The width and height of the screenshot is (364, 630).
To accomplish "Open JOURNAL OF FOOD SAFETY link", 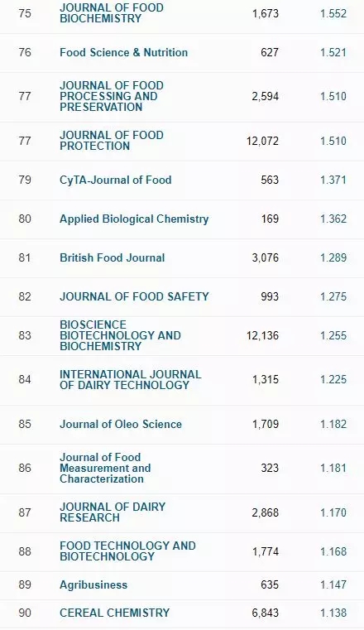I will click(134, 296).
